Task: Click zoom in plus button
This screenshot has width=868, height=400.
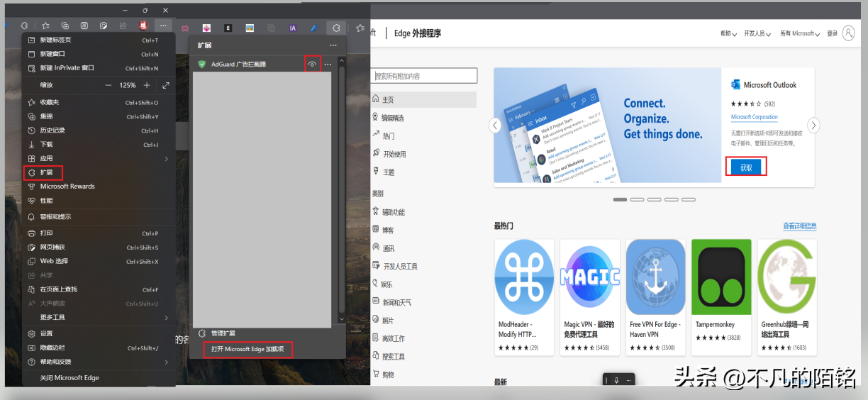Action: [x=147, y=85]
